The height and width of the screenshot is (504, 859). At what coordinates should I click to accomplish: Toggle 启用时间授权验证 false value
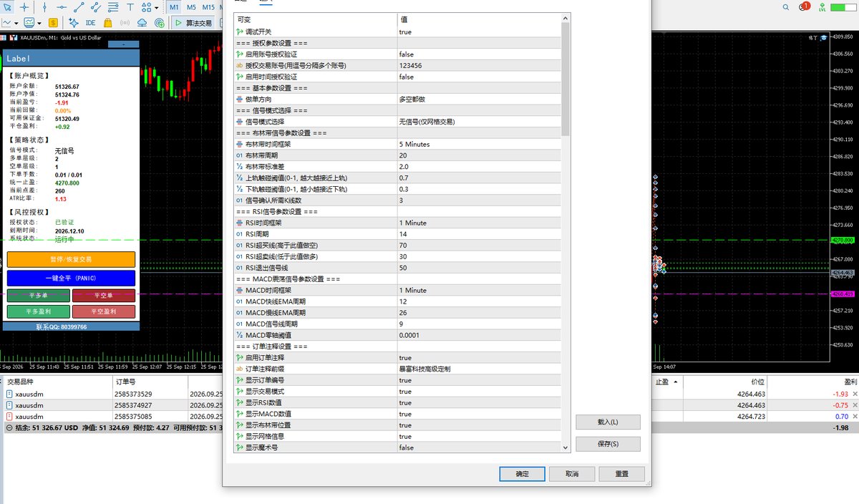(x=479, y=77)
